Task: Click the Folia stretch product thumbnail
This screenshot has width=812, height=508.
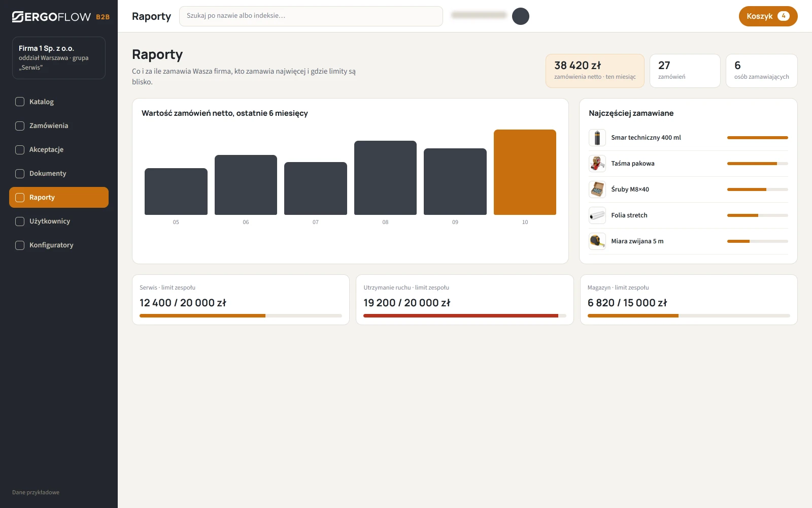Action: point(597,215)
